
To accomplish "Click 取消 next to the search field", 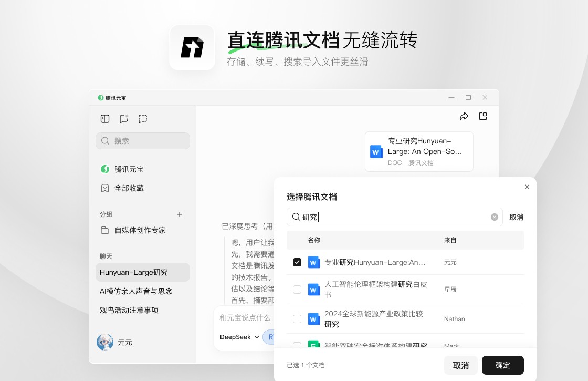I will [x=516, y=217].
